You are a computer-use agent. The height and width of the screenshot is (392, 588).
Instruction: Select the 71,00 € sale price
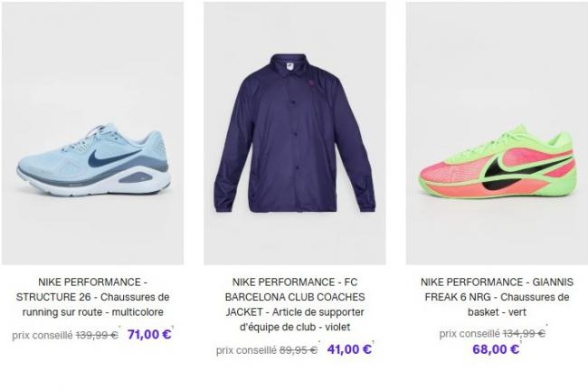coord(149,334)
